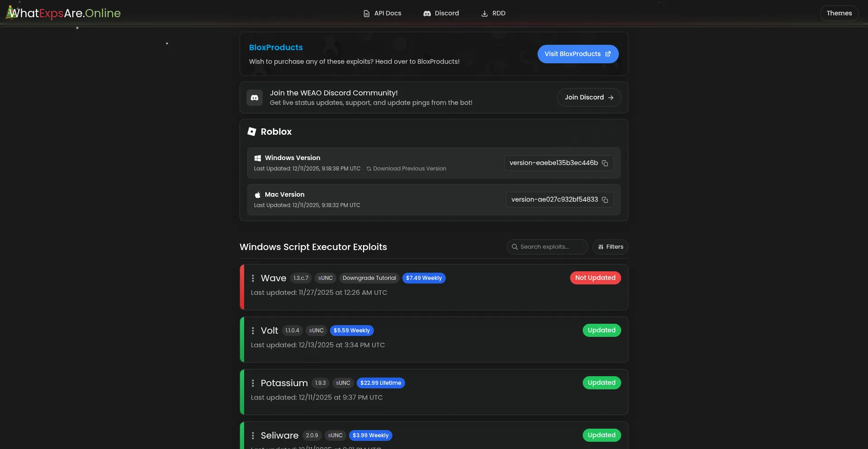
Task: Copy the Mac version hash
Action: tap(604, 200)
